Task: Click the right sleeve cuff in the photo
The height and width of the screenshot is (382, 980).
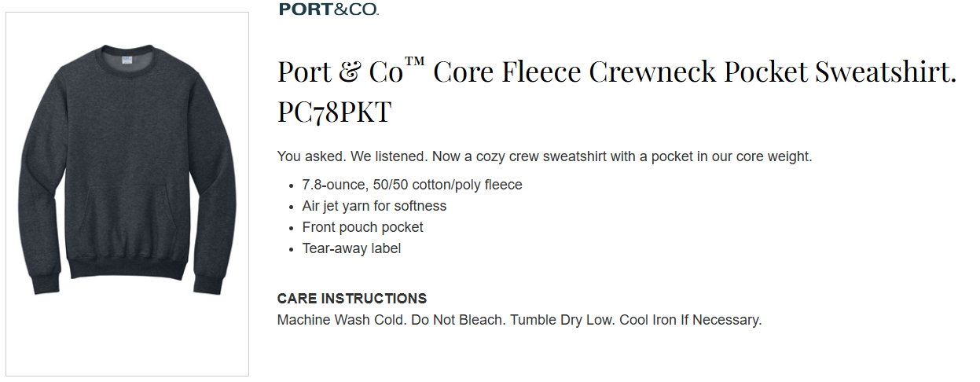Action: click(x=208, y=284)
